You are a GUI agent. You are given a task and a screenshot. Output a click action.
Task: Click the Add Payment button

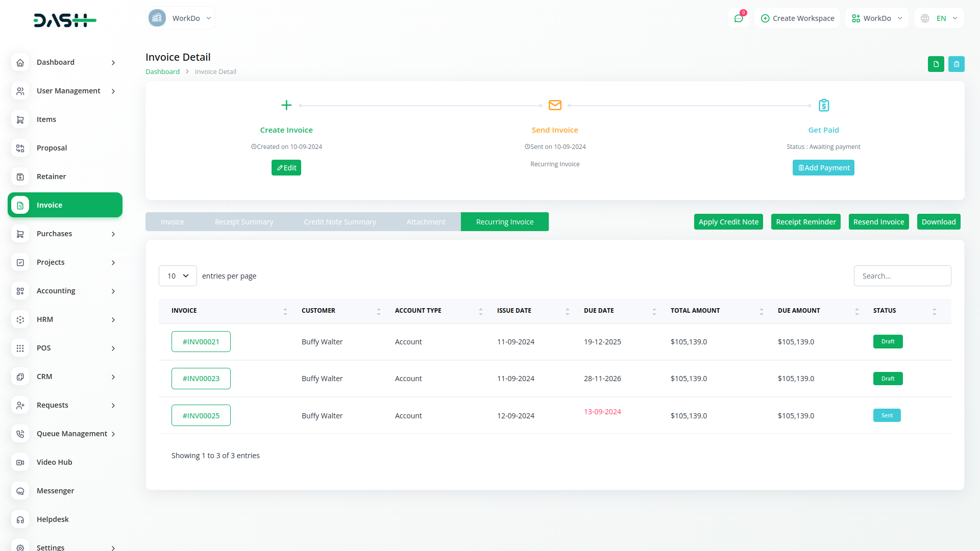pos(823,168)
